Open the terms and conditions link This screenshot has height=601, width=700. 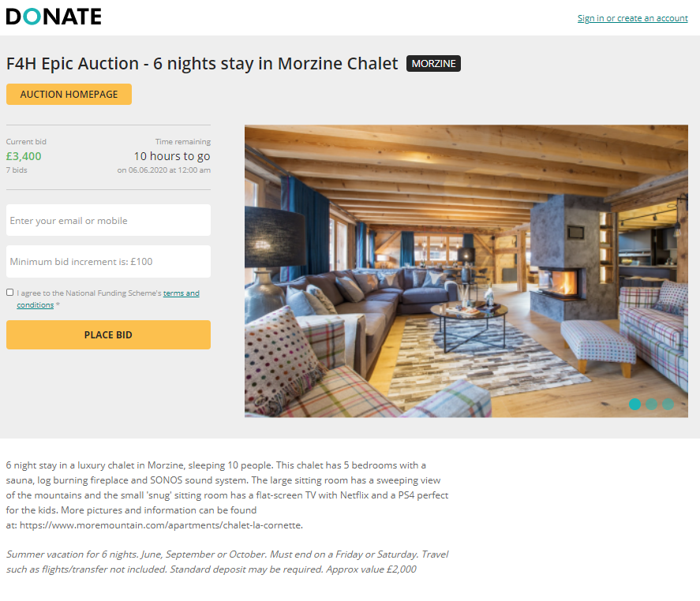[x=108, y=299]
